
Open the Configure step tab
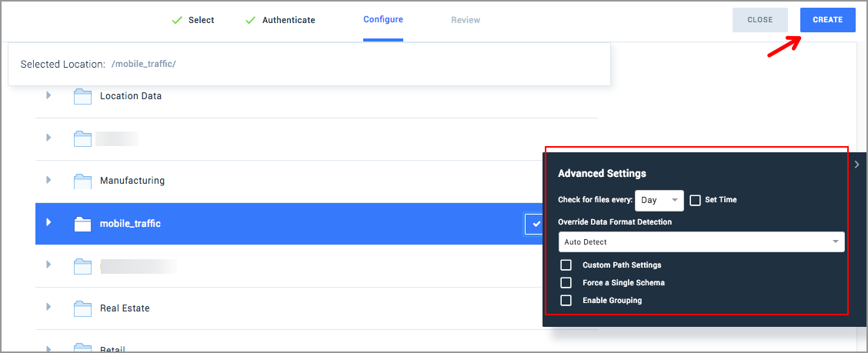pos(383,20)
